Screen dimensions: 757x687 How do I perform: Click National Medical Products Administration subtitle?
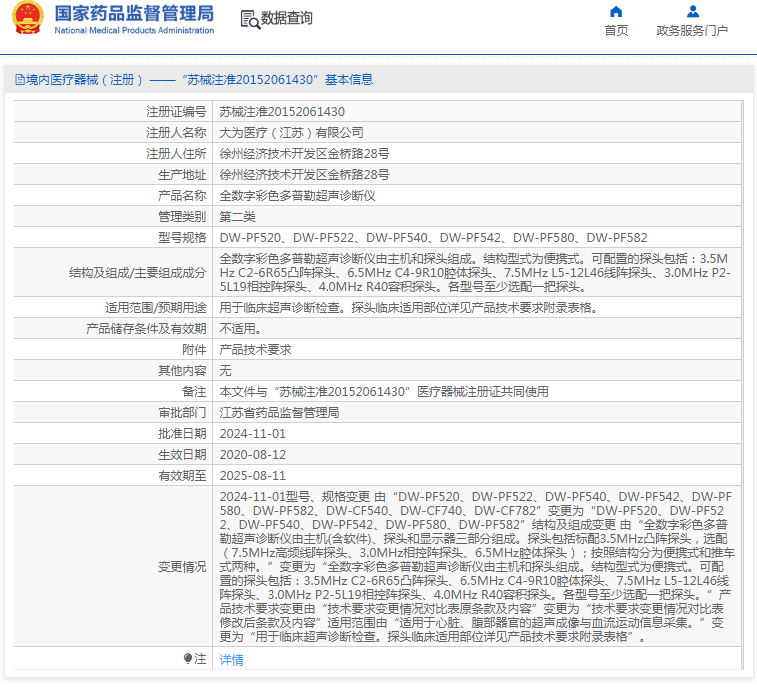pos(134,30)
